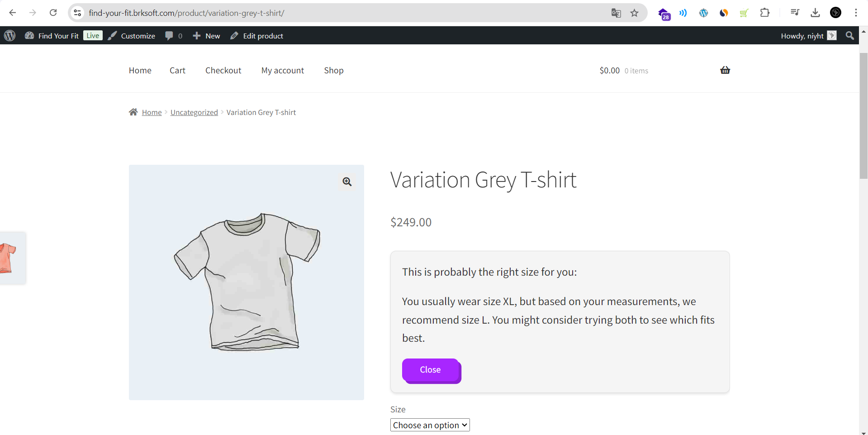Follow the Uncategorized breadcrumb link
The height and width of the screenshot is (435, 868).
point(194,112)
